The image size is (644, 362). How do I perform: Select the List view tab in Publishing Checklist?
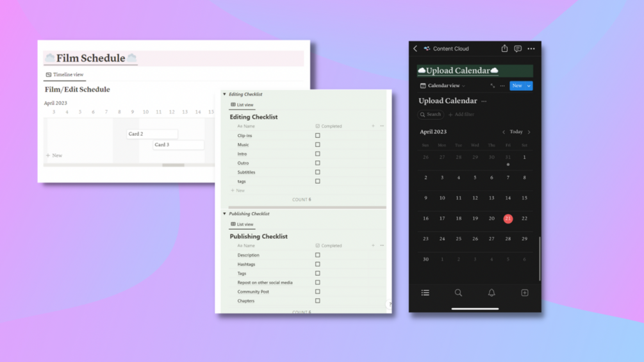242,224
